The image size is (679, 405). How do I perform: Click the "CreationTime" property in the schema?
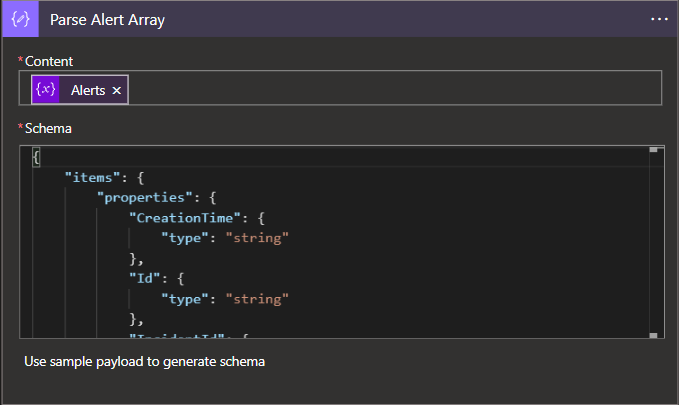point(185,218)
